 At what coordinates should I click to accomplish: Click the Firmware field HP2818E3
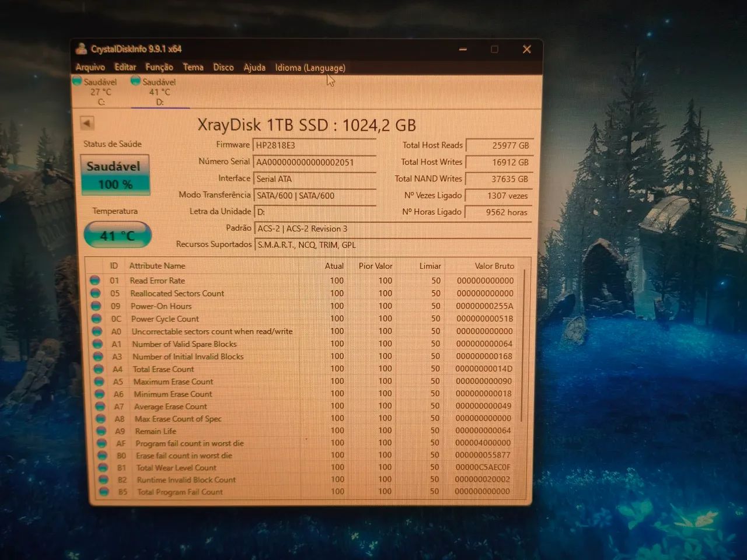click(315, 145)
